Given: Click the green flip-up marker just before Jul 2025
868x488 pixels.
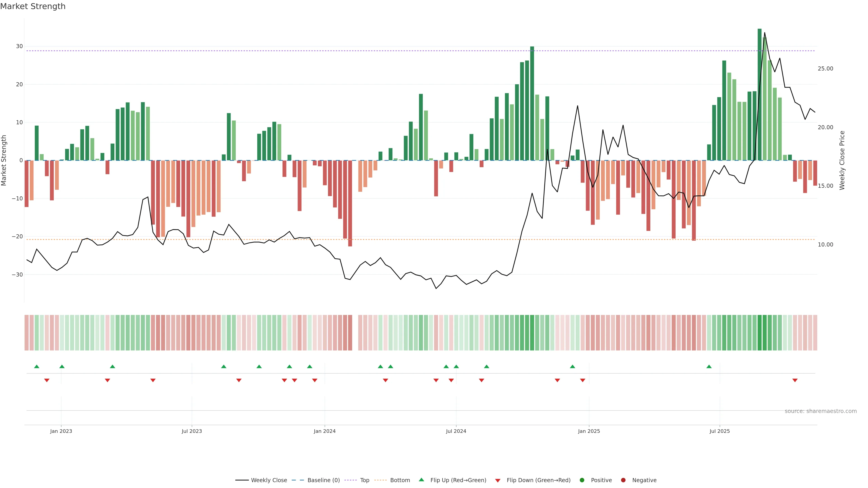Looking at the screenshot, I should point(709,366).
